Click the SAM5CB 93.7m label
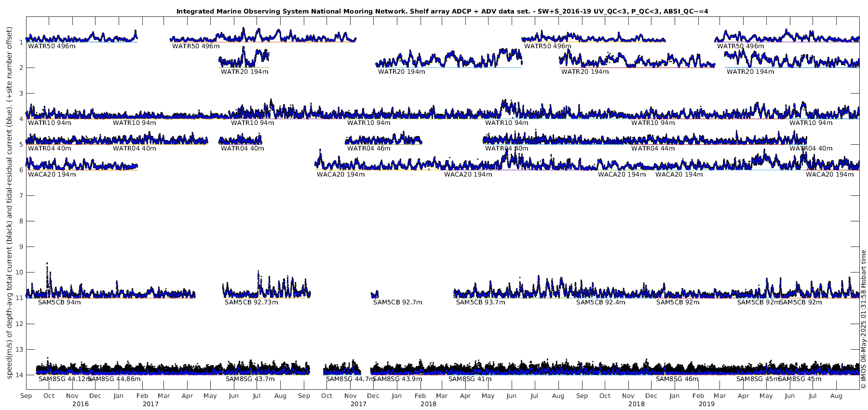 pos(481,302)
